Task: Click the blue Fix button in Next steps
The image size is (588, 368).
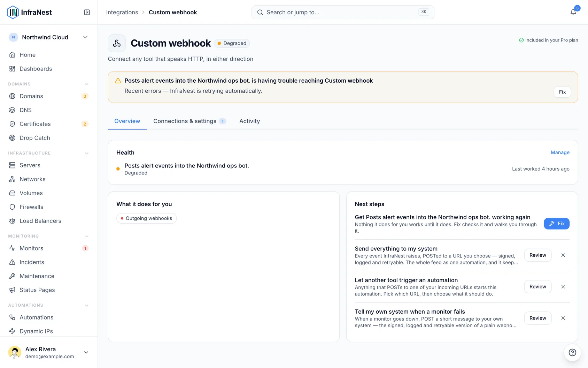Action: [x=557, y=224]
